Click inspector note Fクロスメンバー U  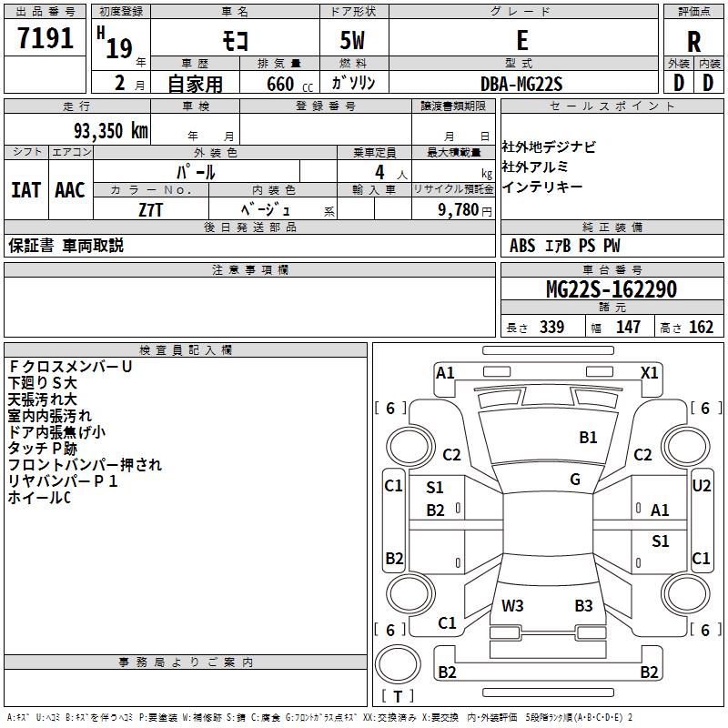coord(70,367)
